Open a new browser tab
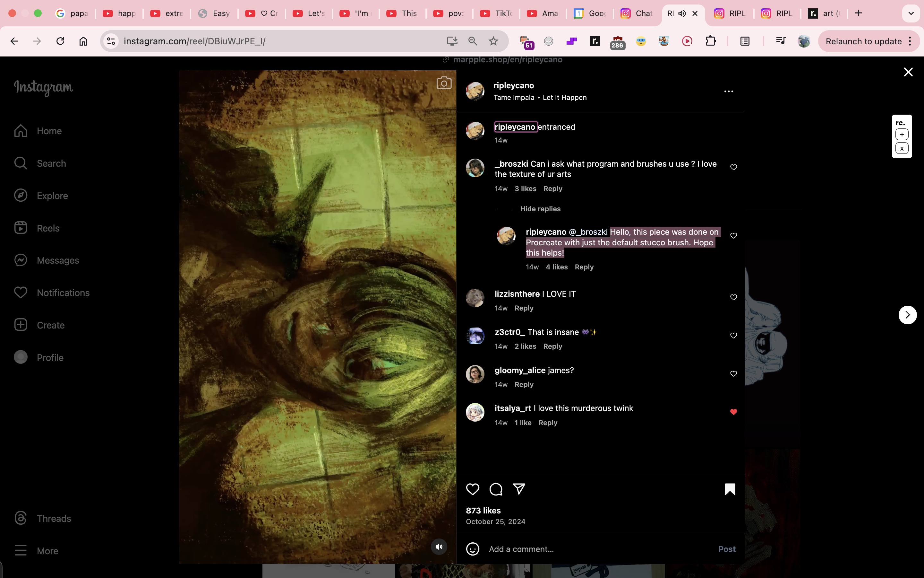The height and width of the screenshot is (578, 924). (x=858, y=13)
